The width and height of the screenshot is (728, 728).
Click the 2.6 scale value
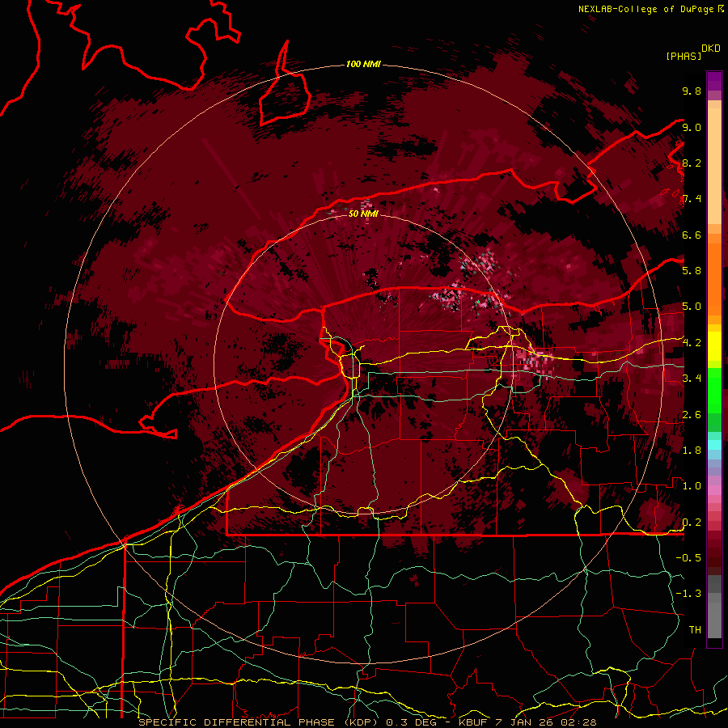(x=692, y=414)
